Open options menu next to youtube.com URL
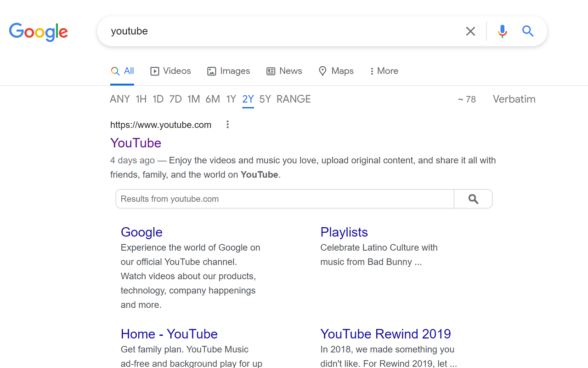The image size is (588, 368). pyautogui.click(x=227, y=125)
